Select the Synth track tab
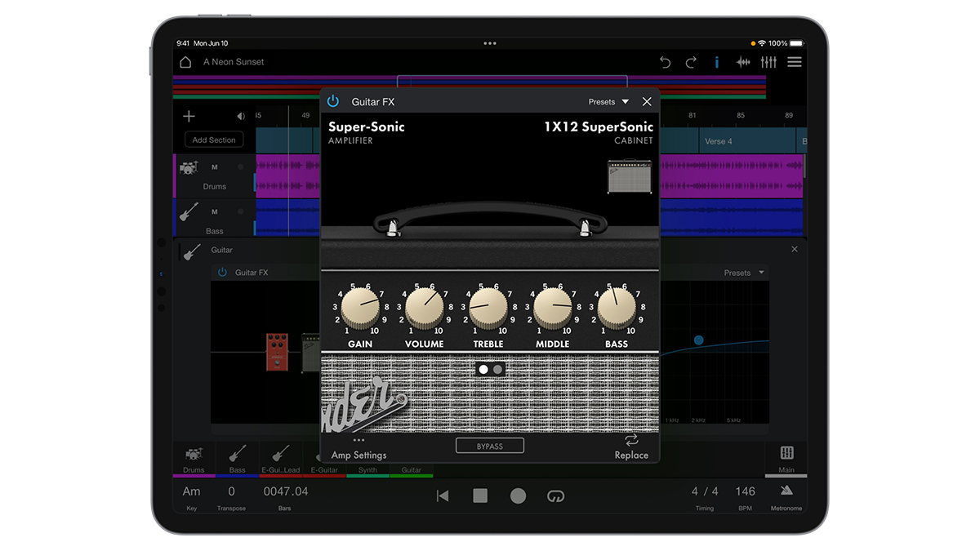The image size is (980, 551). [367, 470]
